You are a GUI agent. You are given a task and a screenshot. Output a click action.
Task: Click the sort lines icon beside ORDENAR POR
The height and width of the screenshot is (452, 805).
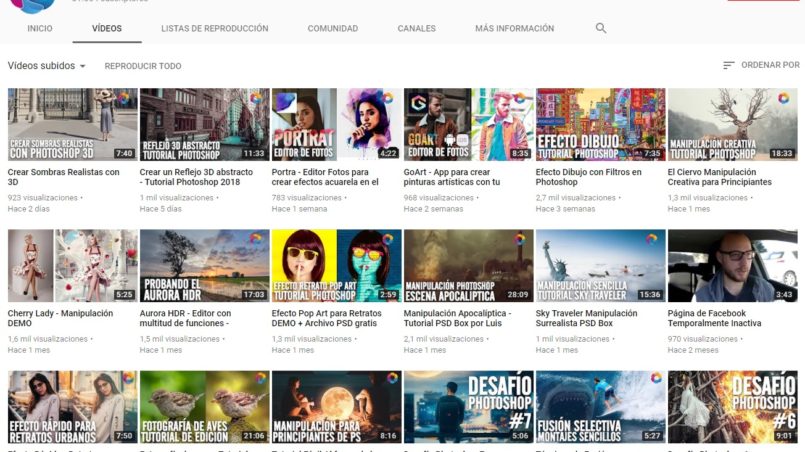pos(729,65)
